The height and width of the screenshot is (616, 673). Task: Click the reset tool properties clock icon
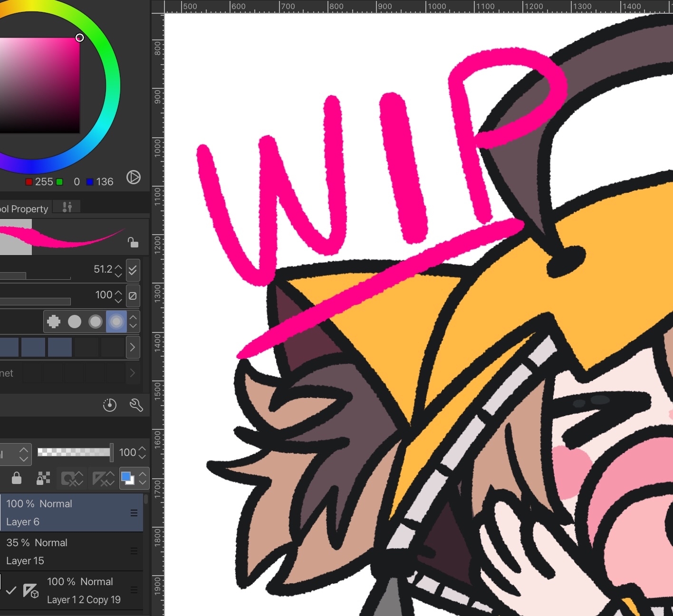click(110, 405)
